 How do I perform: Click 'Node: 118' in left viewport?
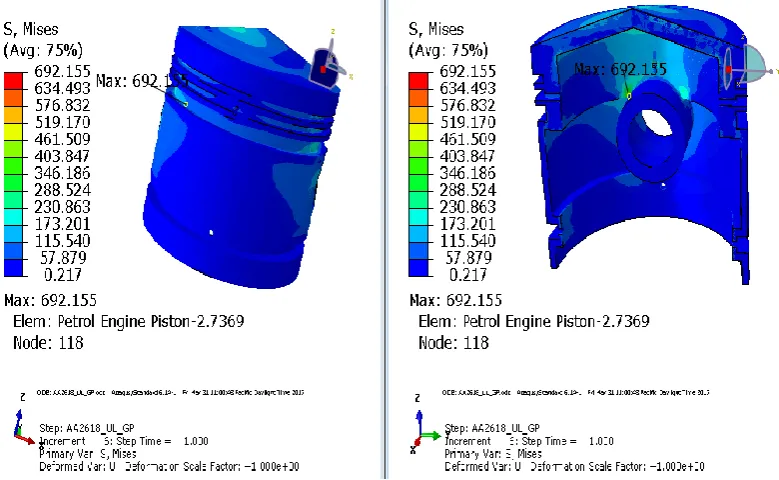coord(48,343)
